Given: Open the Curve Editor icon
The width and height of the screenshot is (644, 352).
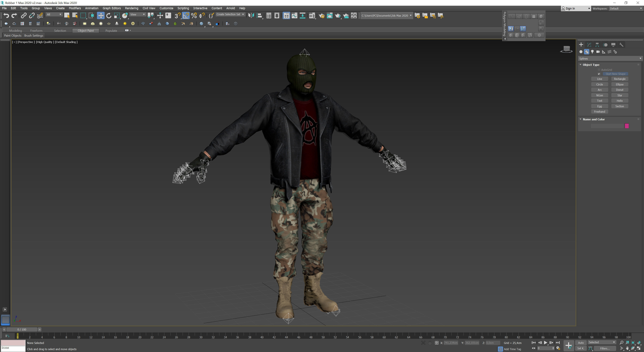Looking at the screenshot, I should [x=294, y=15].
